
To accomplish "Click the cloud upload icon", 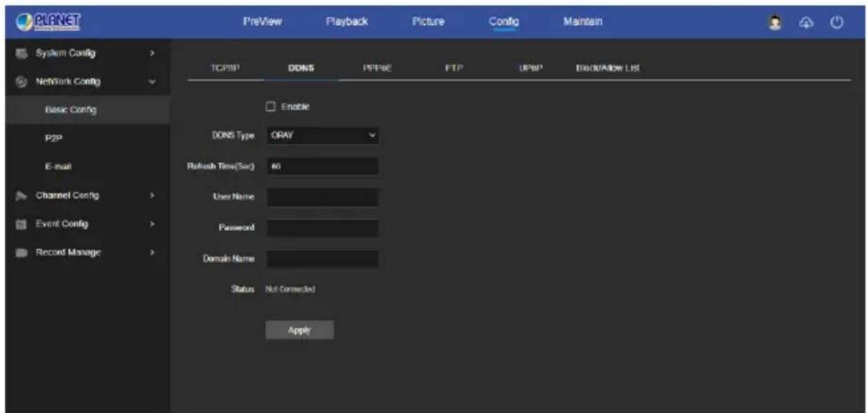I will (805, 23).
